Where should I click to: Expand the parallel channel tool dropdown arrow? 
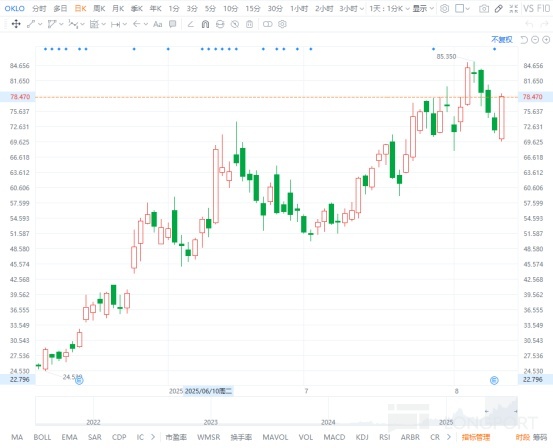61,24
